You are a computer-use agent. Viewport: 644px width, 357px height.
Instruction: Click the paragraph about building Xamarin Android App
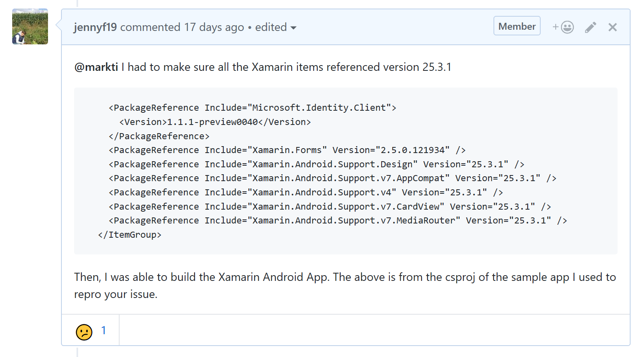click(x=345, y=285)
